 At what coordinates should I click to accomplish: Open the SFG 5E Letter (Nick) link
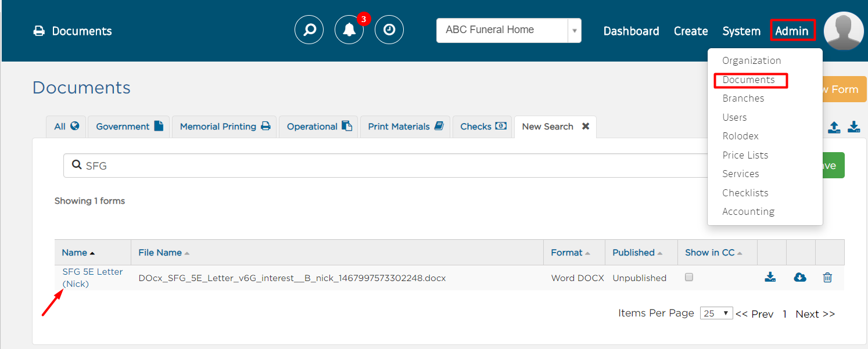pyautogui.click(x=92, y=278)
